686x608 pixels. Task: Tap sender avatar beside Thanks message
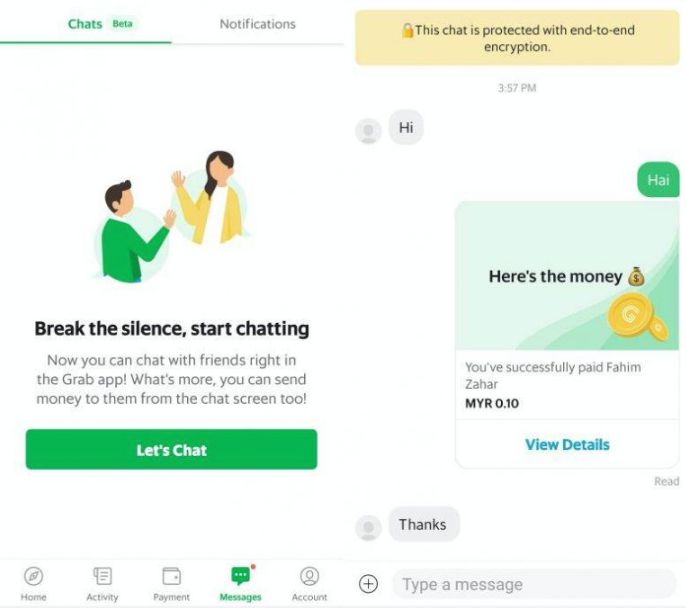368,528
